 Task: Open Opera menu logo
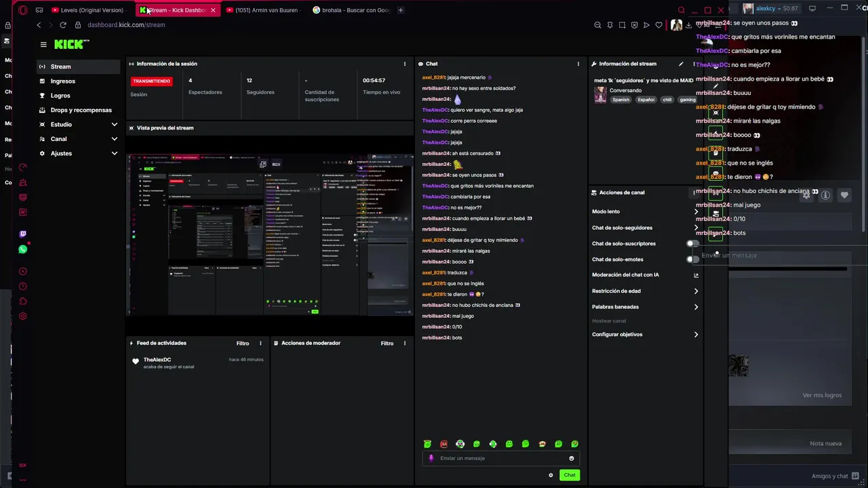(x=23, y=10)
